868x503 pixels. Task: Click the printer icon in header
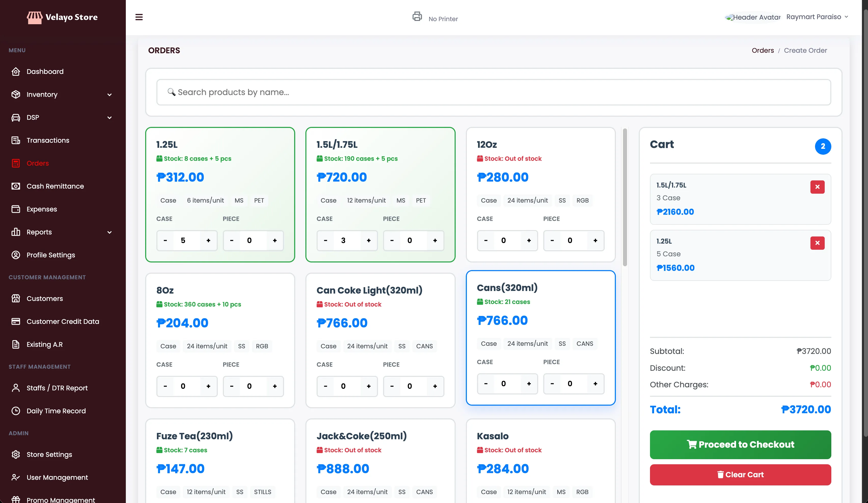pos(417,17)
